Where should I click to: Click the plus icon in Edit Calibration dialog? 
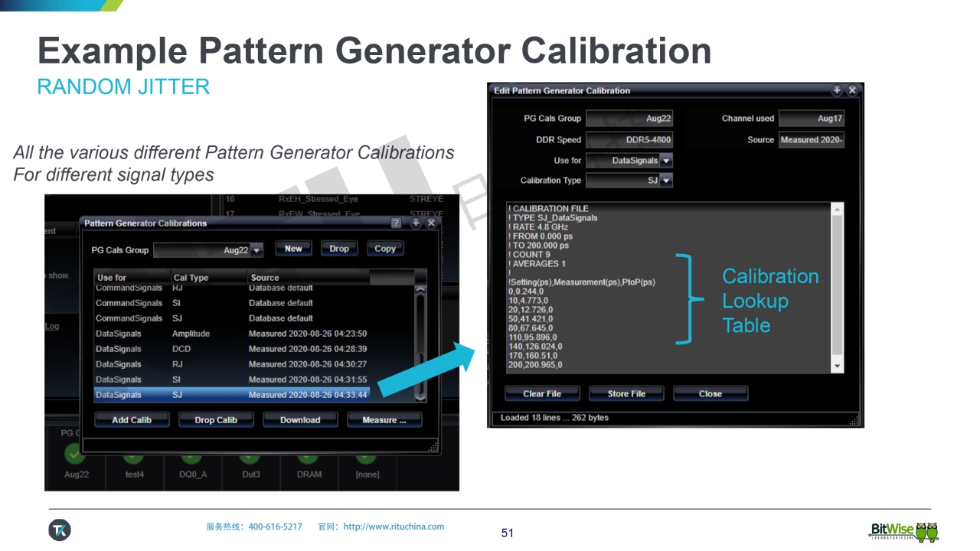tap(837, 90)
